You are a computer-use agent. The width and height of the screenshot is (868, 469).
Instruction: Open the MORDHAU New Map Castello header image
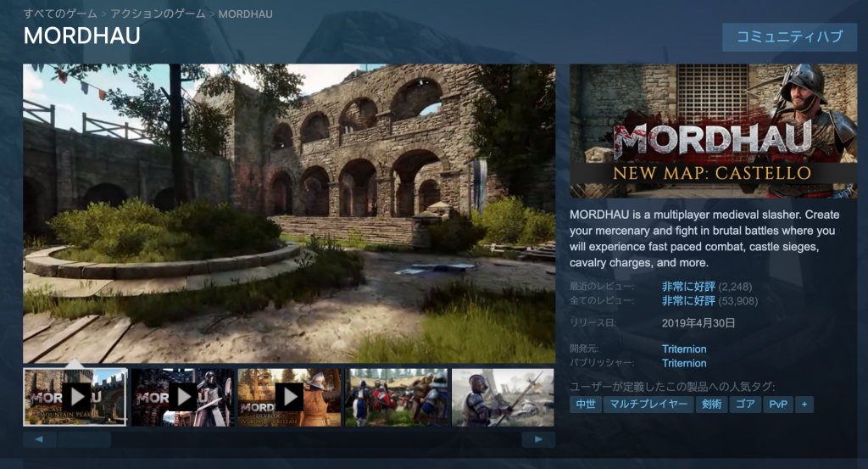pos(713,131)
